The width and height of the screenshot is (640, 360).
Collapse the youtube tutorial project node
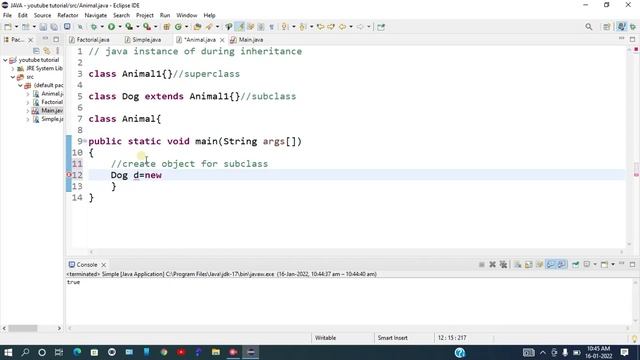click(x=5, y=60)
